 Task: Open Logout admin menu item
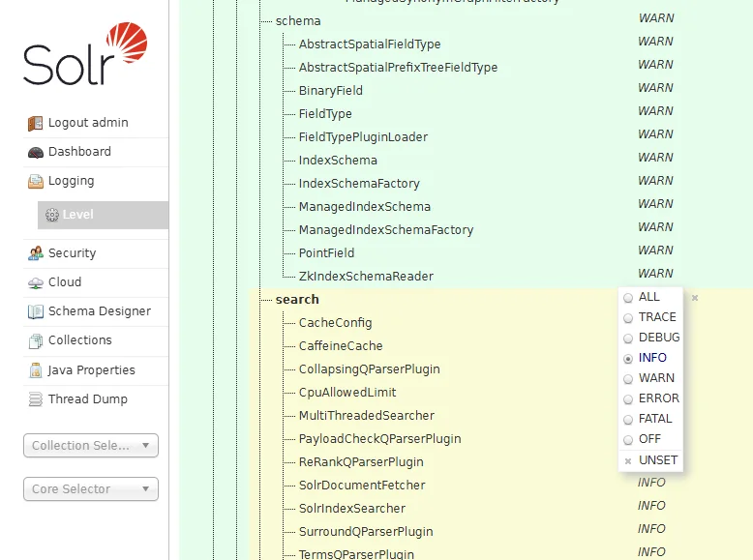pyautogui.click(x=88, y=123)
